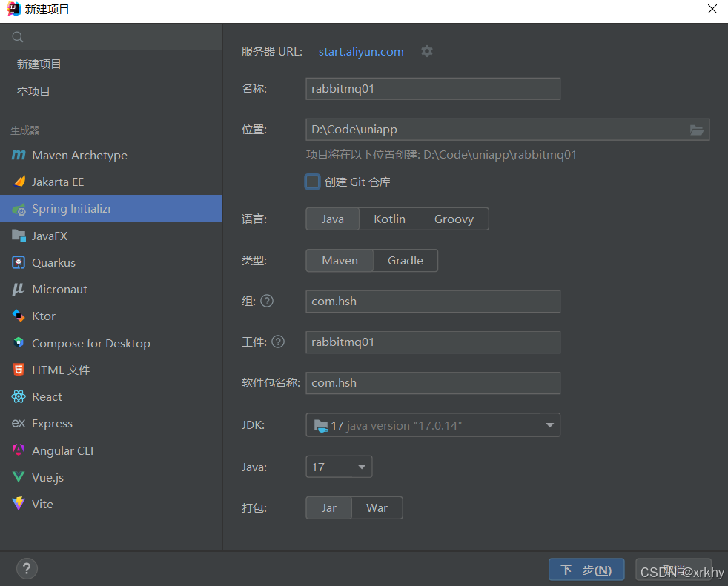Select the Angular CLI generator entry
Screen dimensions: 728x586
click(111, 450)
